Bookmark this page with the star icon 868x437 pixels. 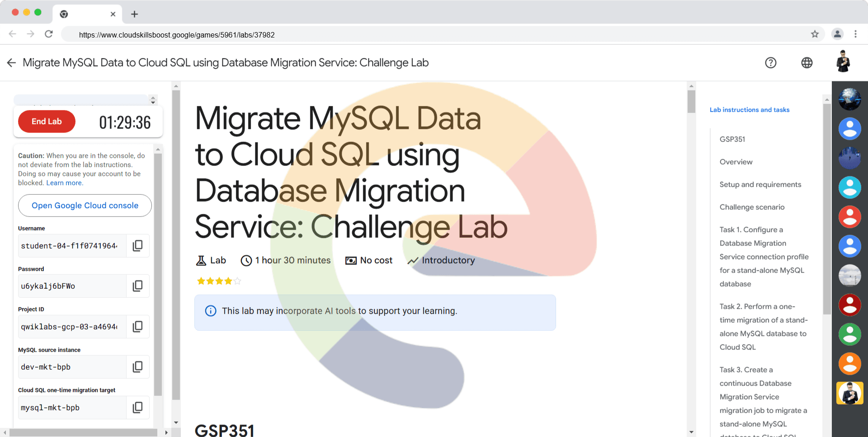point(815,34)
